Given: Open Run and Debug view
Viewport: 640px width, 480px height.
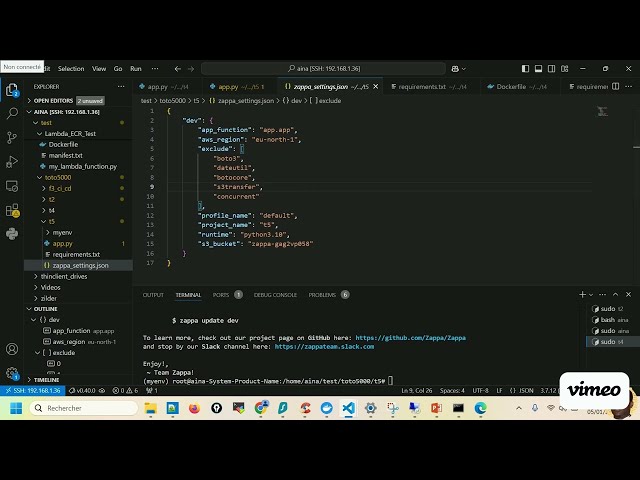Looking at the screenshot, I should 12,162.
